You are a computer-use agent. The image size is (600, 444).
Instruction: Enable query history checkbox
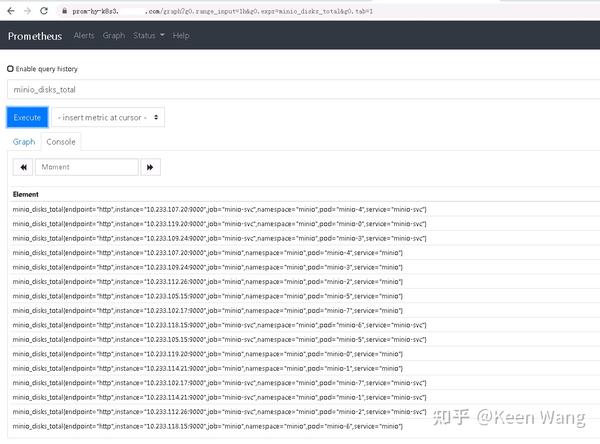[x=10, y=69]
